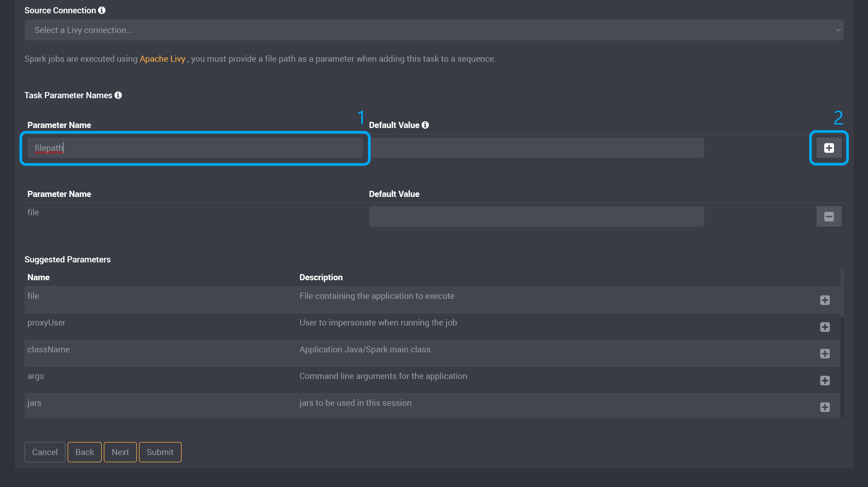868x487 pixels.
Task: Open the Apache Livy link
Action: (162, 59)
